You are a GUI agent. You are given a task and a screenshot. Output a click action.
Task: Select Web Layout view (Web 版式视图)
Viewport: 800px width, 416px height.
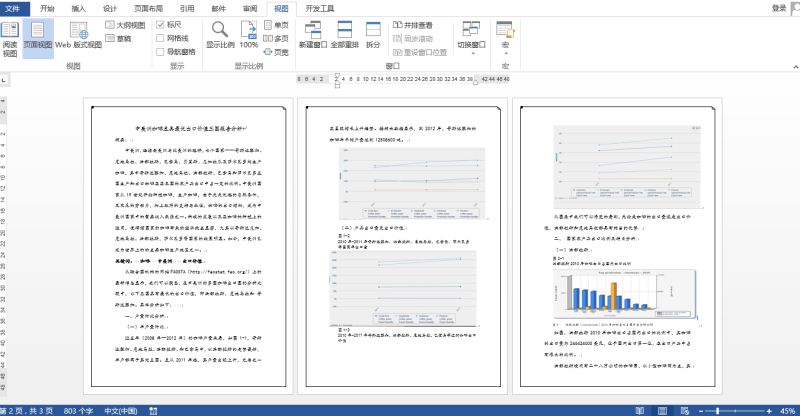pos(78,38)
